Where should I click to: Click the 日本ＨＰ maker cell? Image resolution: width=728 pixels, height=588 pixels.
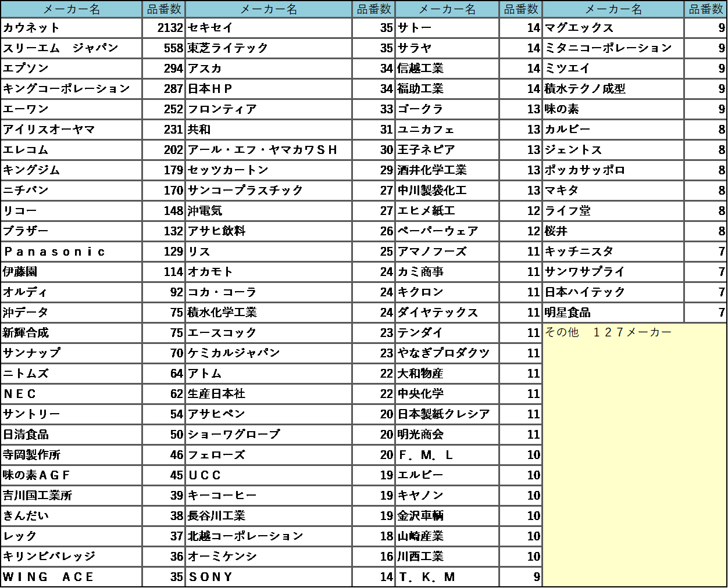tap(269, 89)
